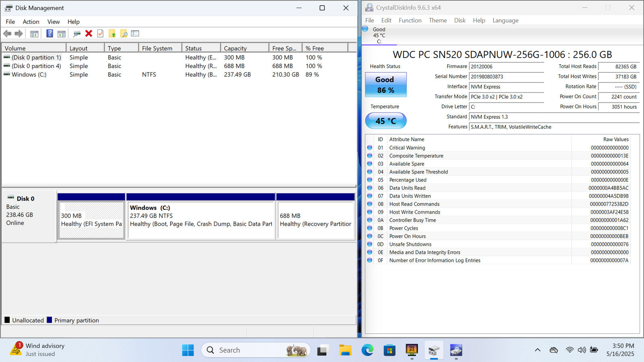644x362 pixels.
Task: Click the folder with magnifier toolbar icon
Action: (x=124, y=34)
